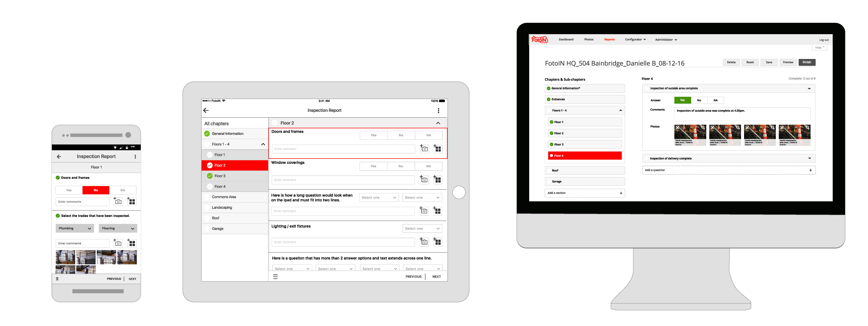Screen dimensions: 868x326
Task: Click the Enter comment field under Lighting / exit fixtures
Action: (343, 242)
